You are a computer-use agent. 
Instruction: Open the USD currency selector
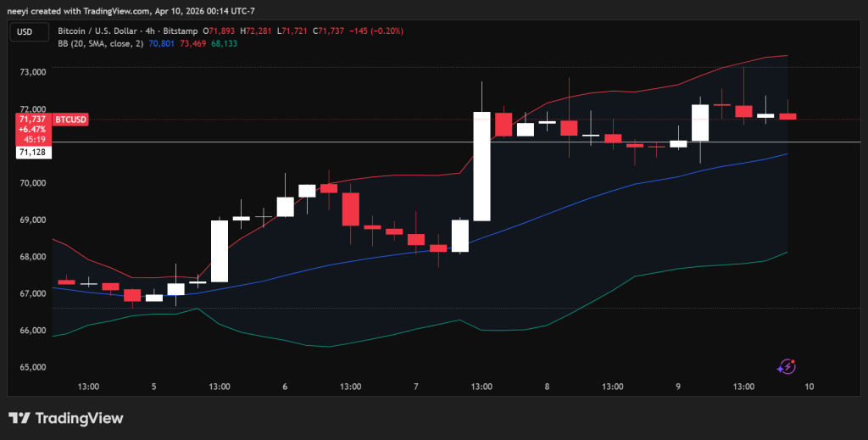coord(25,31)
